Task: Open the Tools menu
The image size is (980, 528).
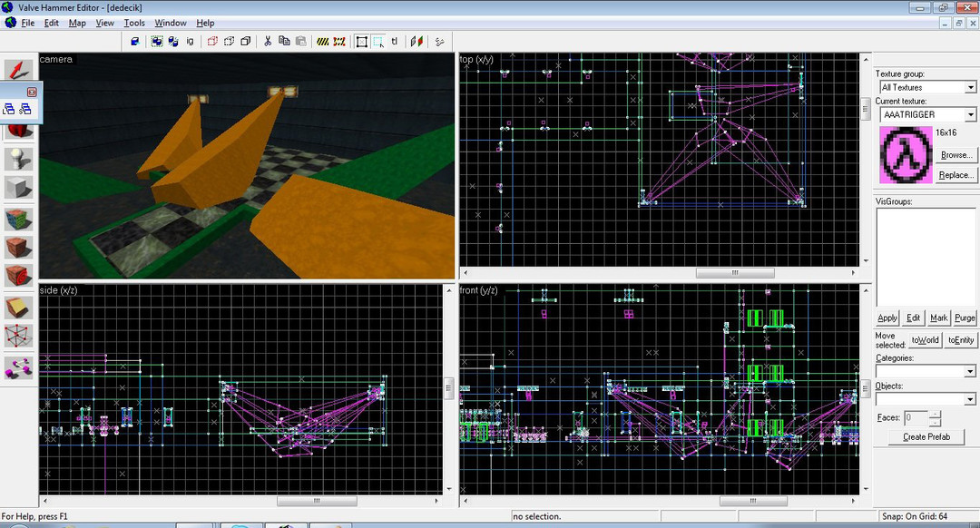Action: (x=134, y=23)
